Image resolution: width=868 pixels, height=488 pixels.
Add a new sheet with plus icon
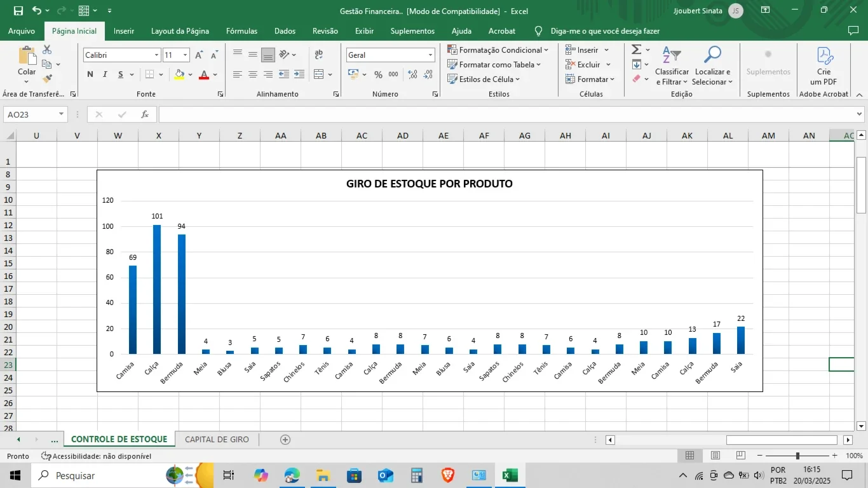285,440
